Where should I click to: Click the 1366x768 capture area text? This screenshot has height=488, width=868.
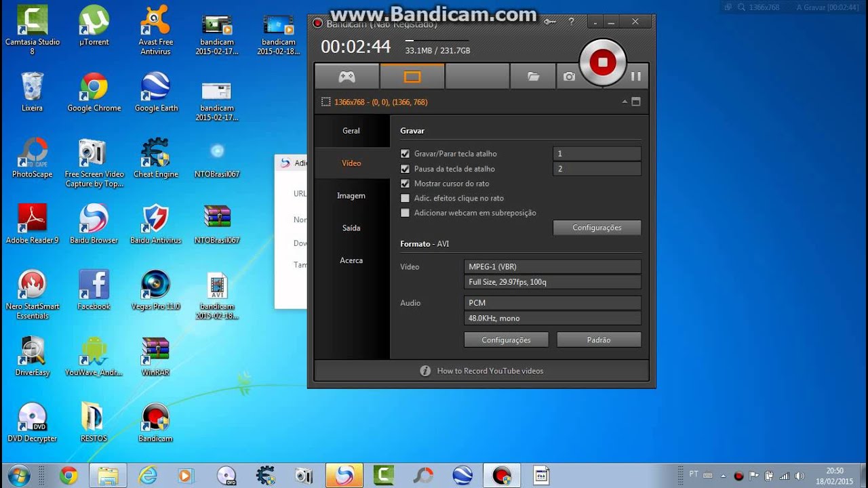381,102
